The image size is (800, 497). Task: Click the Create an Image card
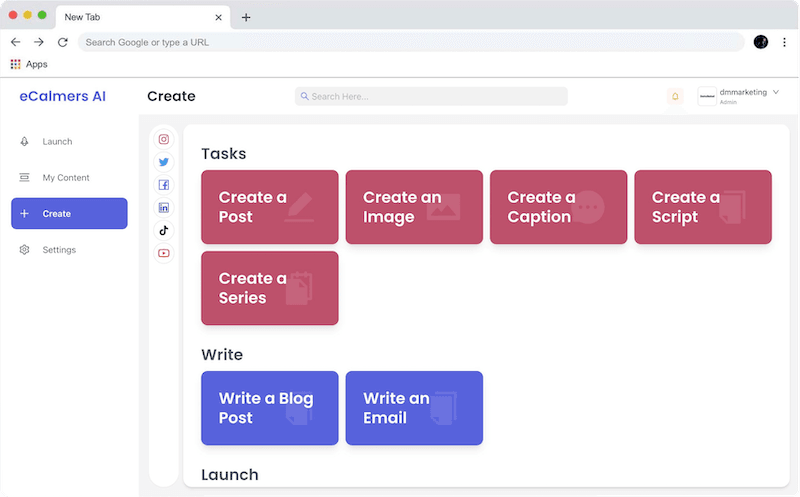(x=414, y=207)
